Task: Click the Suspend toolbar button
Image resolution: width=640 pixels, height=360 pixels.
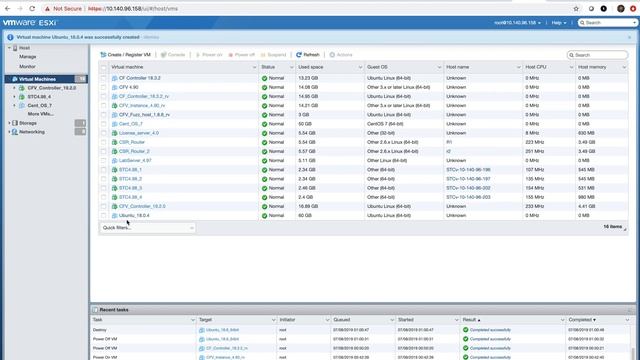Action: click(x=273, y=55)
